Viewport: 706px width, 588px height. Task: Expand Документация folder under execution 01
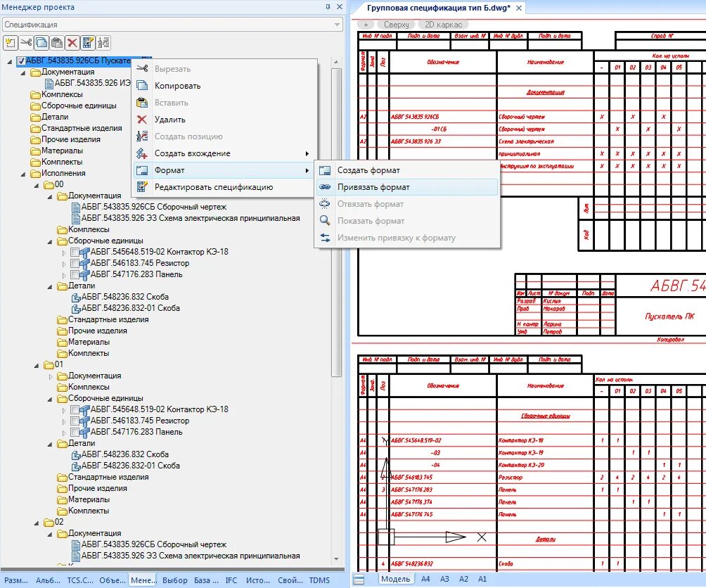coord(51,376)
